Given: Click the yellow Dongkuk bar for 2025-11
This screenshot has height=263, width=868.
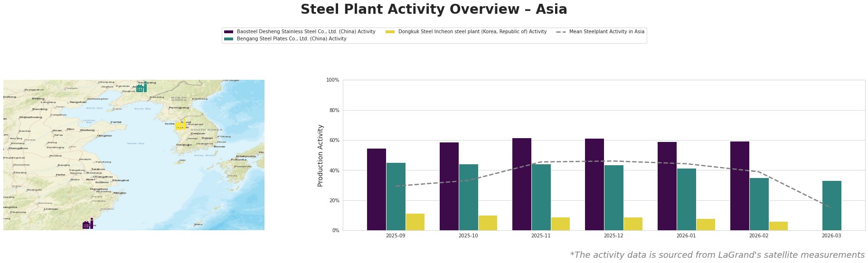Looking at the screenshot, I should [560, 224].
